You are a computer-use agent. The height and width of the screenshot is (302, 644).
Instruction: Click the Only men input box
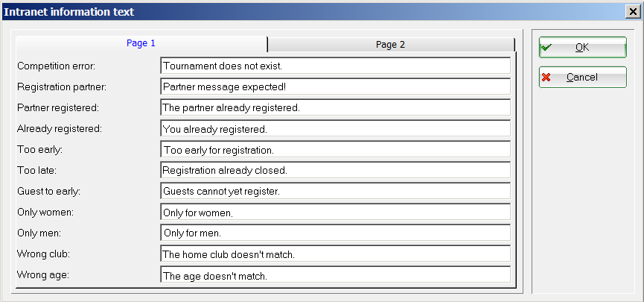(335, 233)
